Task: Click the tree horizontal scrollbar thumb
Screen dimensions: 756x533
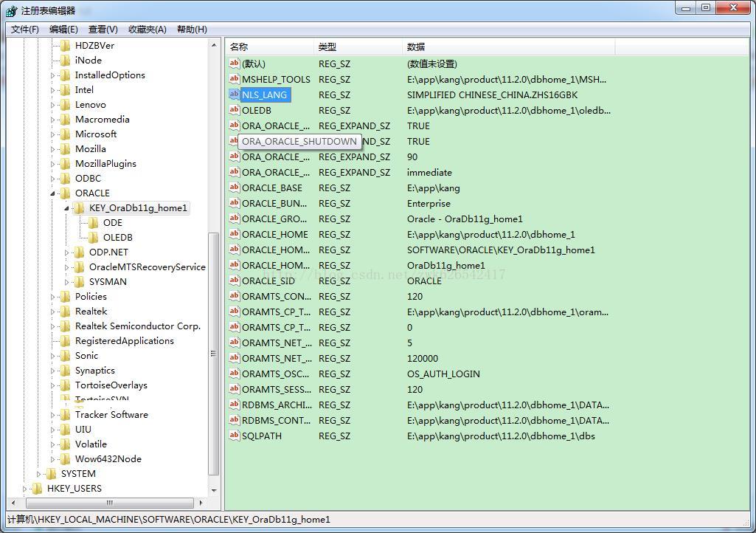Action: pos(110,503)
